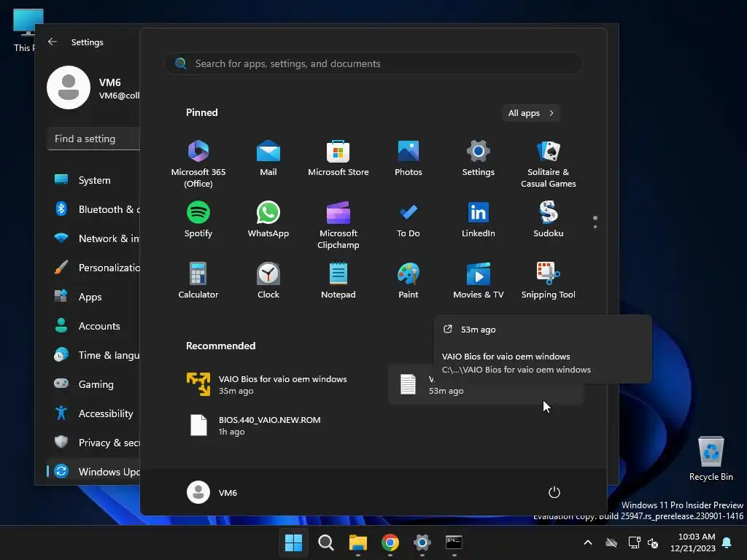Launch Snipping Tool
Image resolution: width=747 pixels, height=560 pixels.
[549, 280]
